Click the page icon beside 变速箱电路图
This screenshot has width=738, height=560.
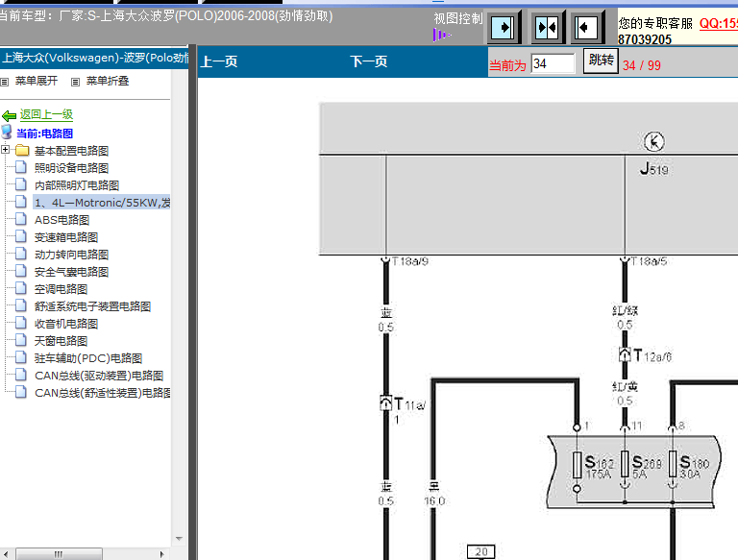point(21,236)
